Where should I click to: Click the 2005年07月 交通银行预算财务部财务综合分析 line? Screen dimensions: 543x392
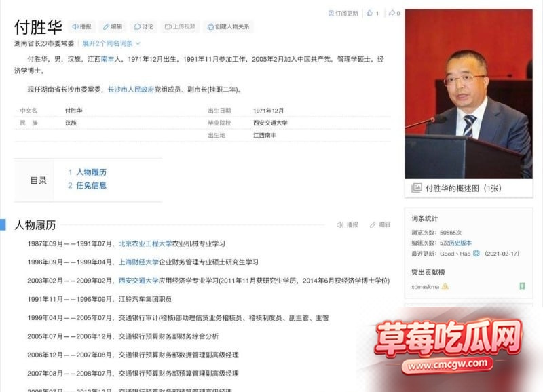[x=123, y=336]
